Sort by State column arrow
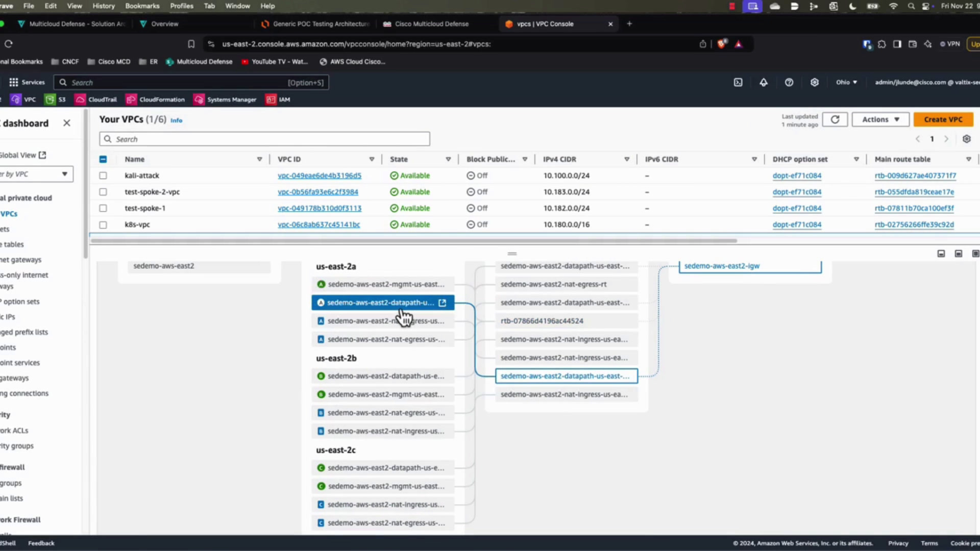Screen dimensions: 980x551 tap(448, 159)
